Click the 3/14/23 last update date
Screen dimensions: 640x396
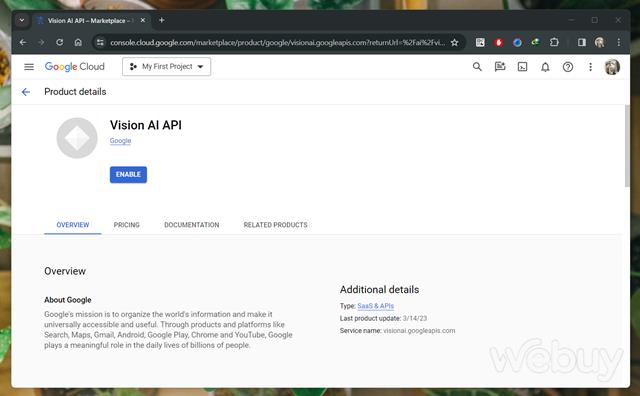coord(415,318)
